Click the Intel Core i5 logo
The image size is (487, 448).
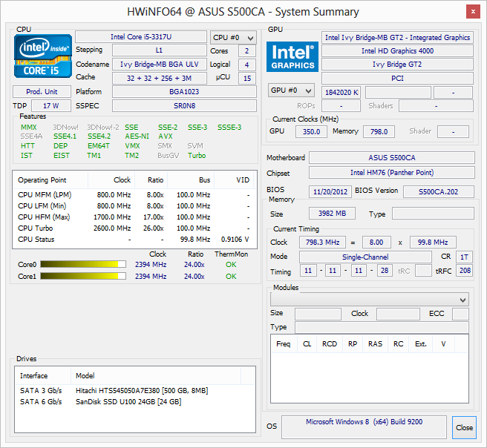pos(42,56)
